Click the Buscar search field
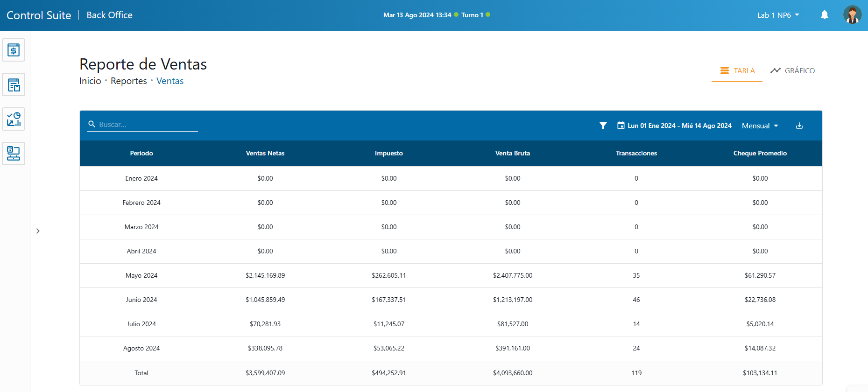This screenshot has width=868, height=392. [145, 125]
